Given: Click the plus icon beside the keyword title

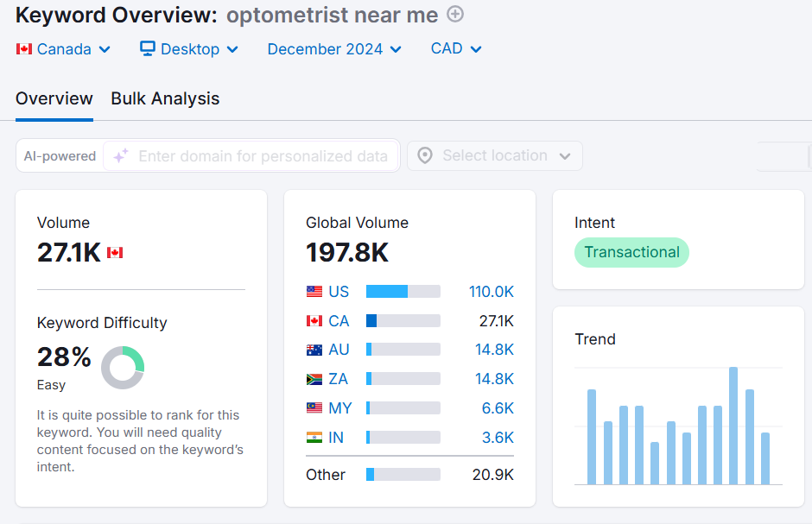Looking at the screenshot, I should coord(454,15).
